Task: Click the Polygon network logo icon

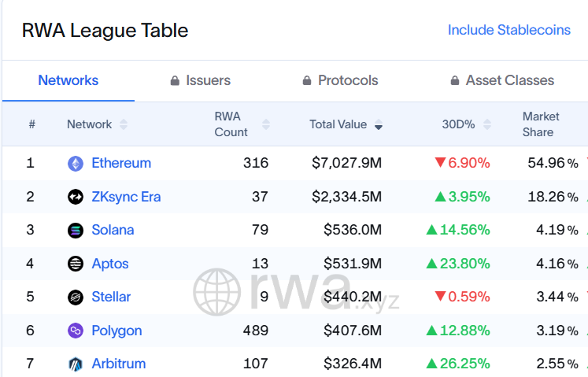Action: pyautogui.click(x=76, y=331)
